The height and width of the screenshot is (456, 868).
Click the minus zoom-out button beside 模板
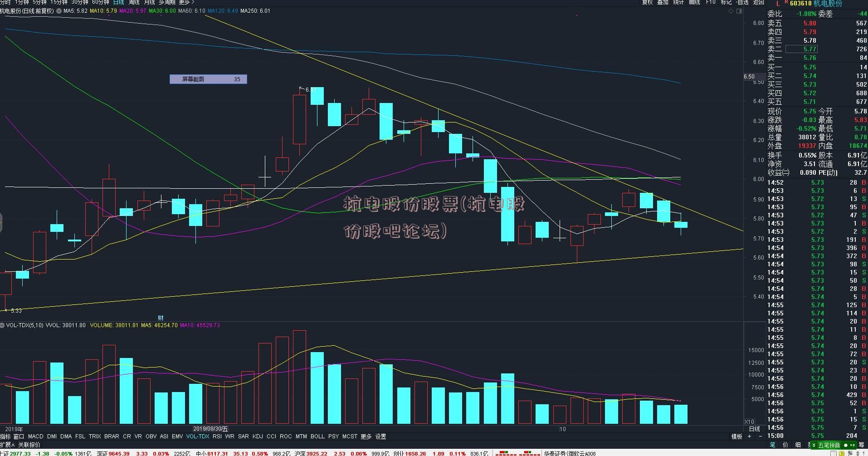click(x=760, y=436)
